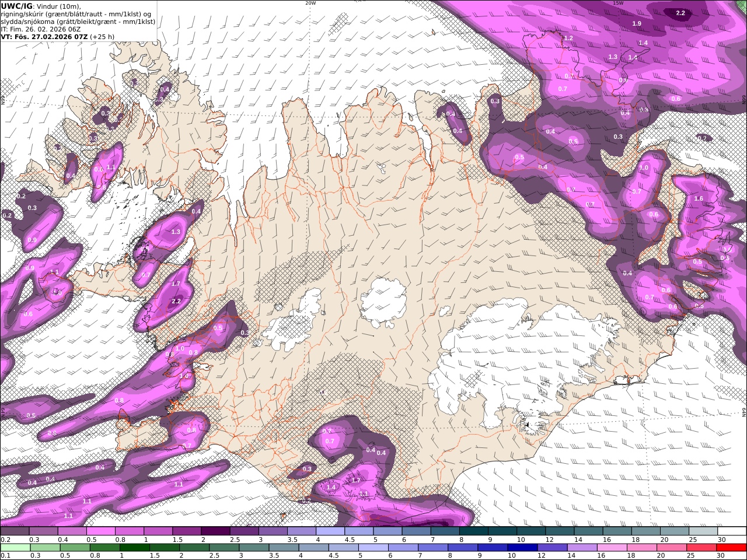
Task: Click the light pink swatch between 16 and 18, lower legend
Action: tap(612, 548)
